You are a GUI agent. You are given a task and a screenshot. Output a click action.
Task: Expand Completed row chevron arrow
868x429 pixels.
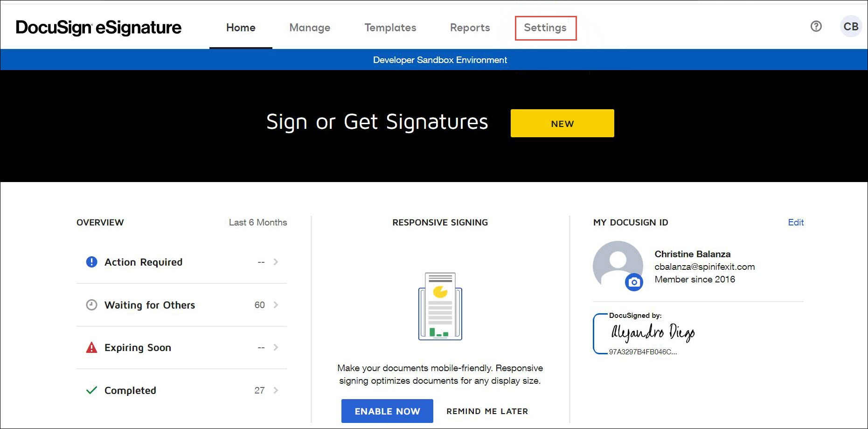click(x=276, y=390)
